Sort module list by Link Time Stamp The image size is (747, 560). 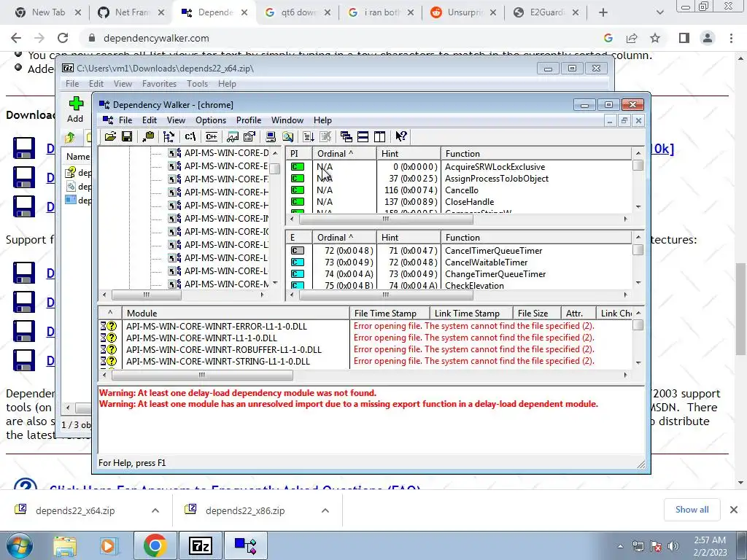point(471,313)
